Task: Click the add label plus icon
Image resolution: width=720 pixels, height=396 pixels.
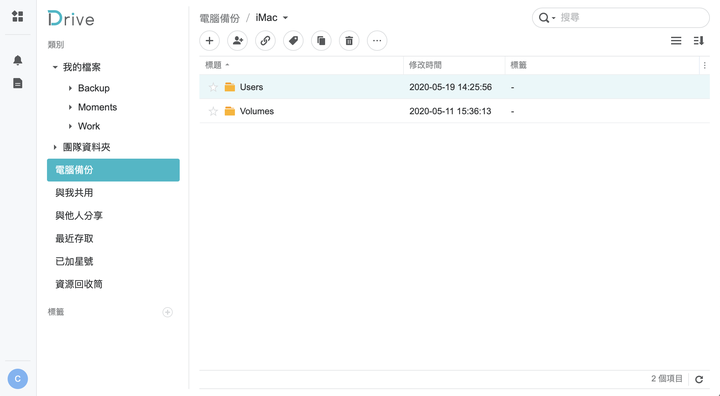Action: (168, 312)
